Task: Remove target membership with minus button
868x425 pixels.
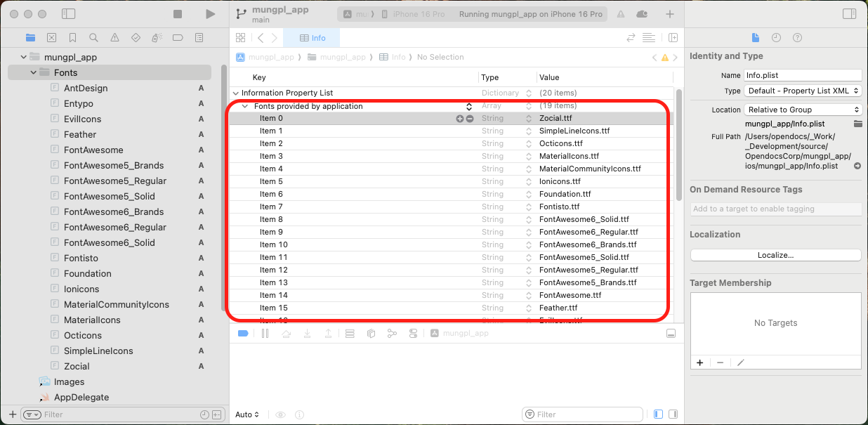Action: coord(720,362)
